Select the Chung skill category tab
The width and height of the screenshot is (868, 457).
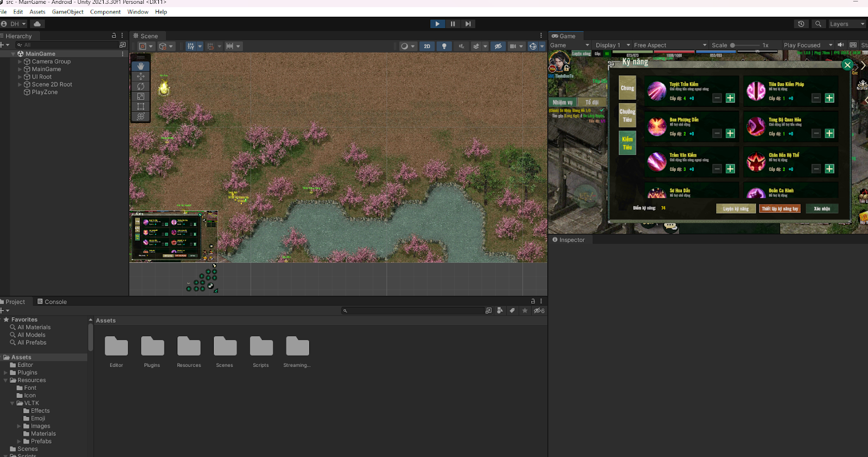point(628,88)
